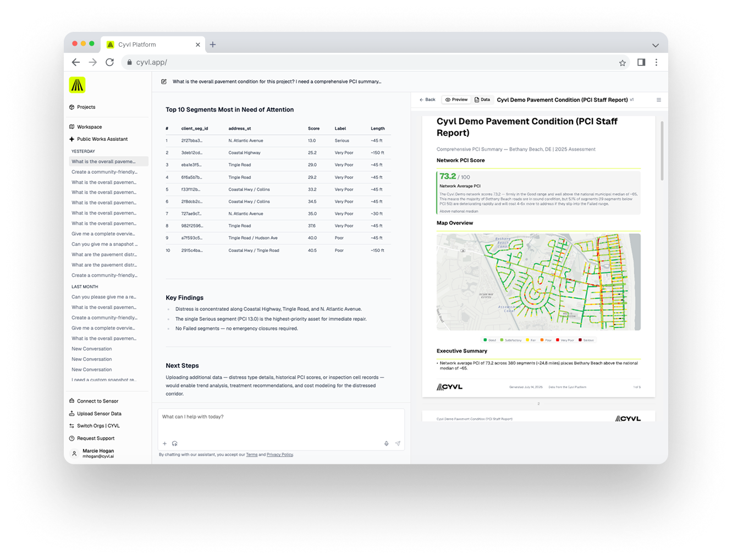This screenshot has width=732, height=560.
Task: Click browser forward arrow
Action: (x=93, y=63)
